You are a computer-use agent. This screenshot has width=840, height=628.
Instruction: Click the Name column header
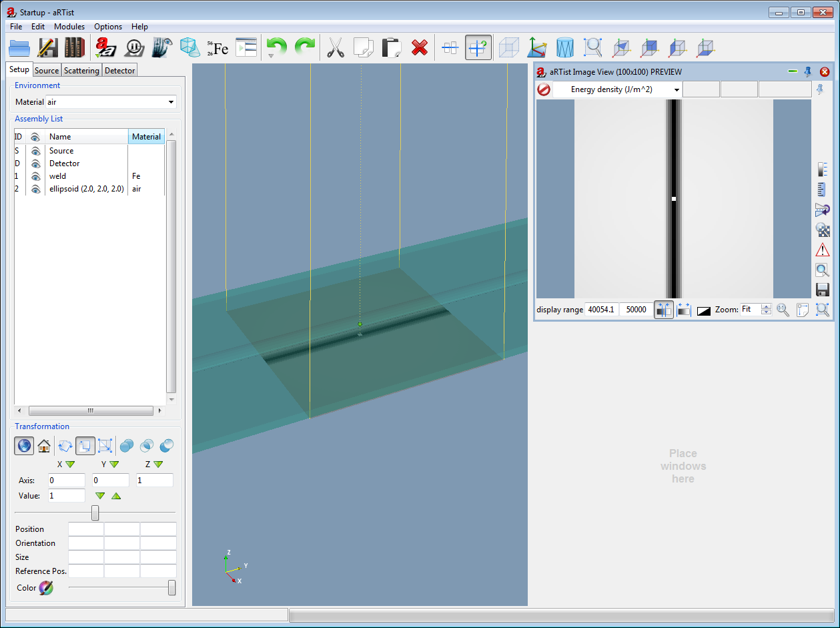87,137
